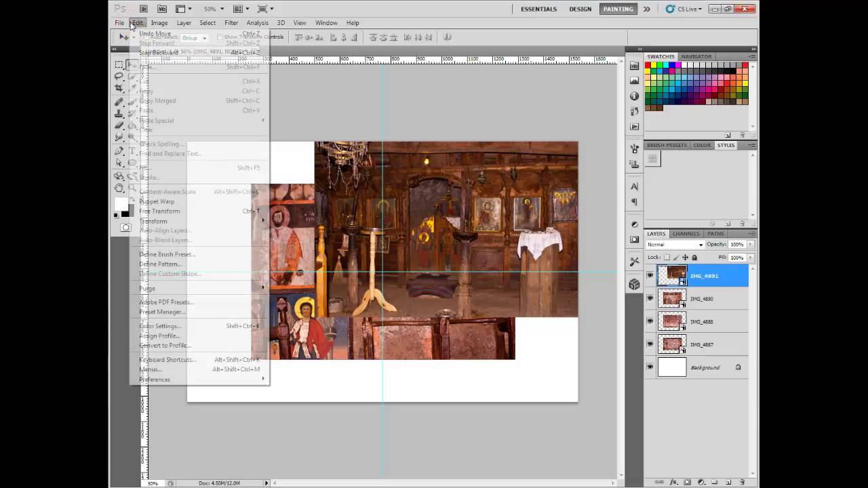Open the Auto-Select Group dropdown
Image resolution: width=868 pixels, height=488 pixels.
(x=194, y=38)
